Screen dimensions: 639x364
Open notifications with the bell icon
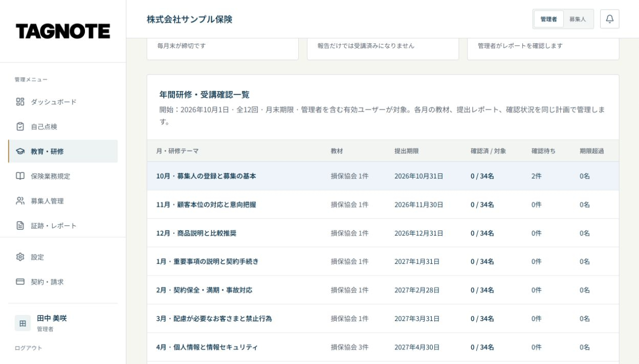pyautogui.click(x=609, y=19)
